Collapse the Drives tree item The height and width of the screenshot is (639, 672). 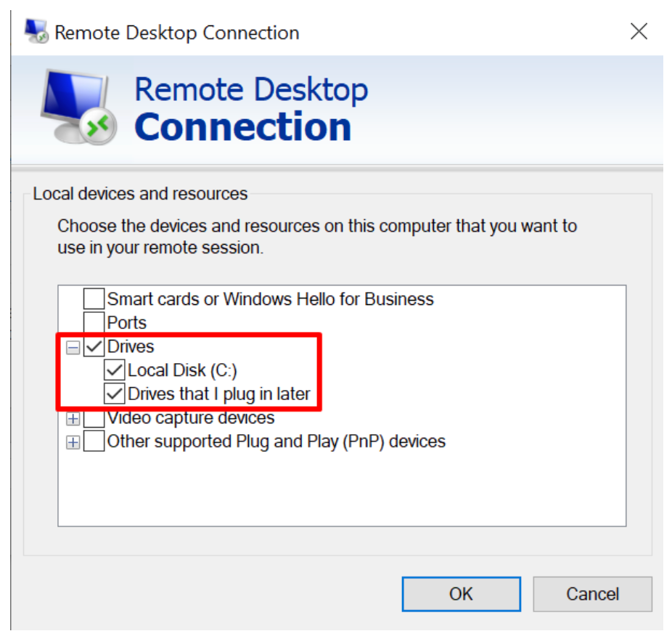[x=73, y=346]
